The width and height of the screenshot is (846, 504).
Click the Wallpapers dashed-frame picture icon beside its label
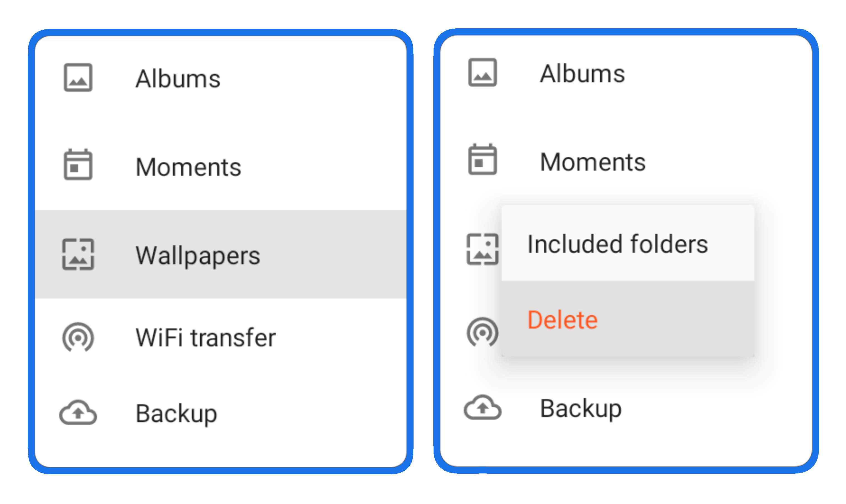pyautogui.click(x=78, y=255)
